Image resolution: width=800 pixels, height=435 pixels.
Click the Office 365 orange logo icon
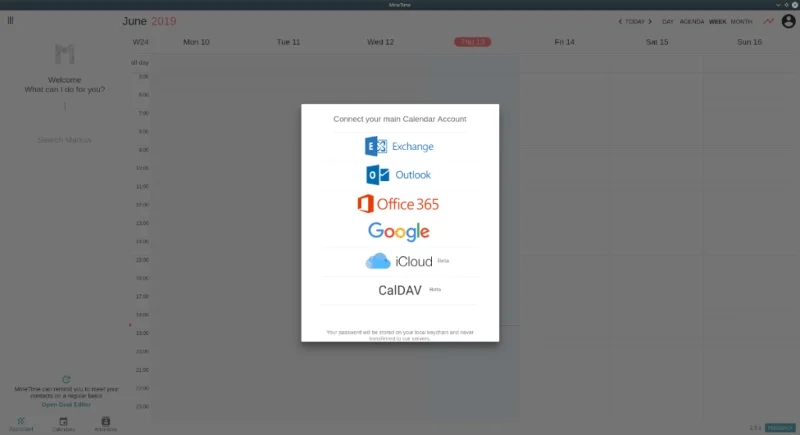tap(365, 204)
